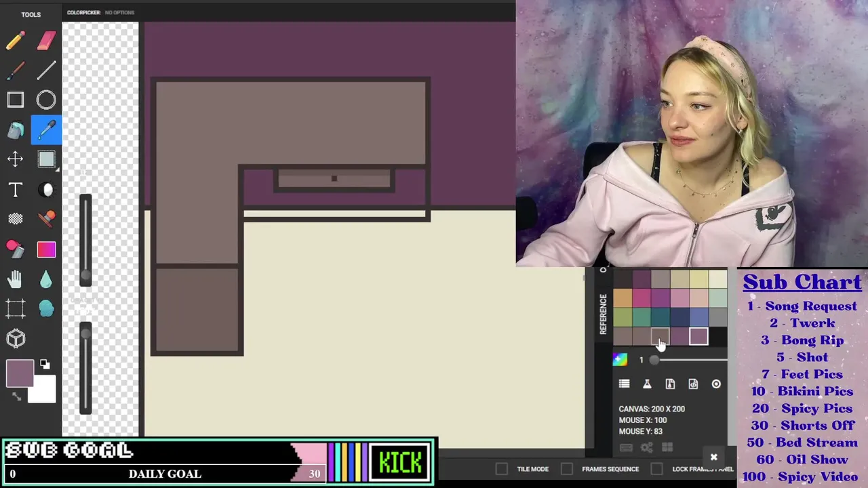Click the primary mauve color box
Screen dimensions: 868x488
pos(20,373)
